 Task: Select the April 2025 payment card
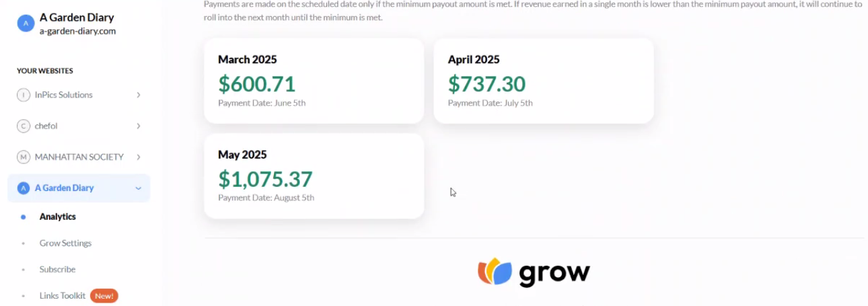tap(544, 81)
